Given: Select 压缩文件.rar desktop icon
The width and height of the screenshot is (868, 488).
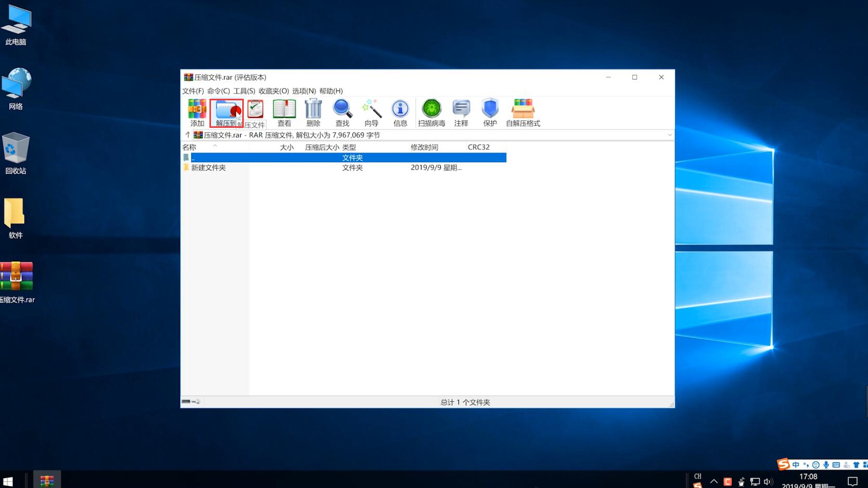Looking at the screenshot, I should (17, 283).
